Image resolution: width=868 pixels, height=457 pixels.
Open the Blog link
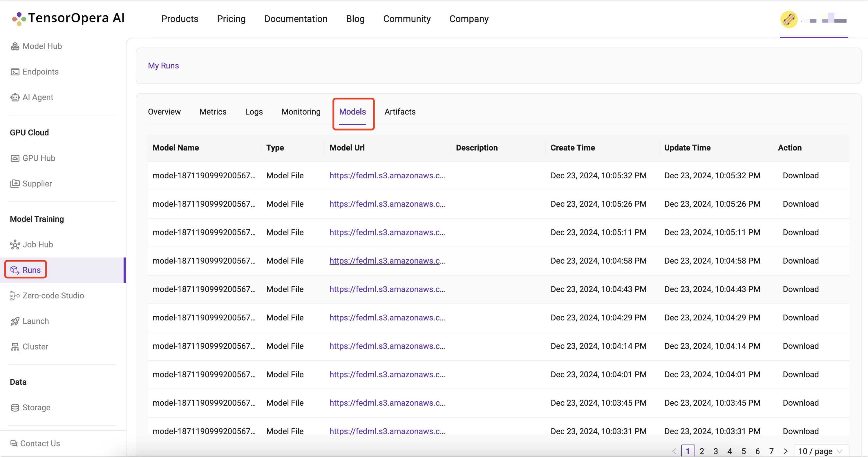(x=355, y=19)
